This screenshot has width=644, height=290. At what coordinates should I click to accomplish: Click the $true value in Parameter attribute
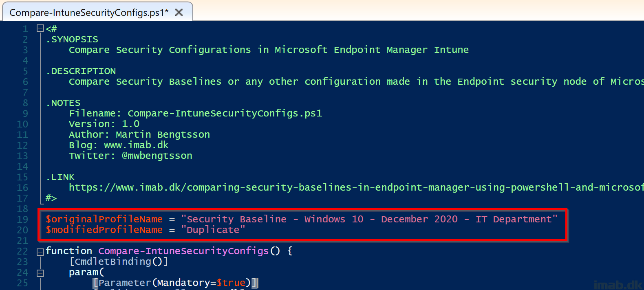[231, 283]
